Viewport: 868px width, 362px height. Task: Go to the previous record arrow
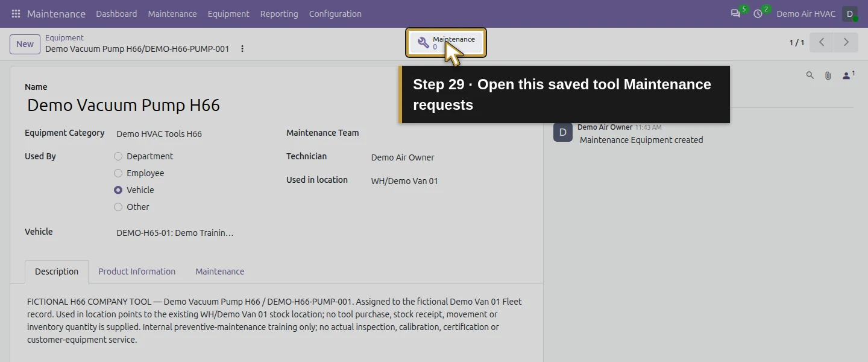tap(822, 42)
